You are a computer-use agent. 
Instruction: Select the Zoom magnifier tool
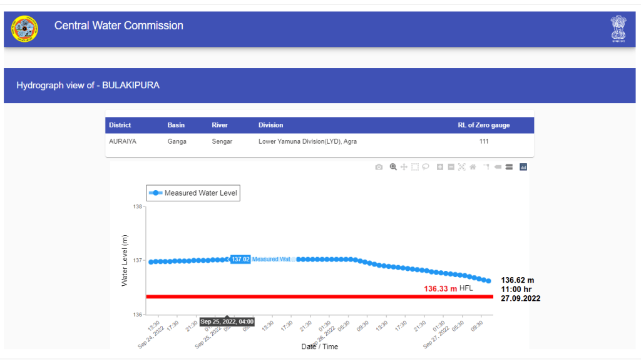click(393, 167)
